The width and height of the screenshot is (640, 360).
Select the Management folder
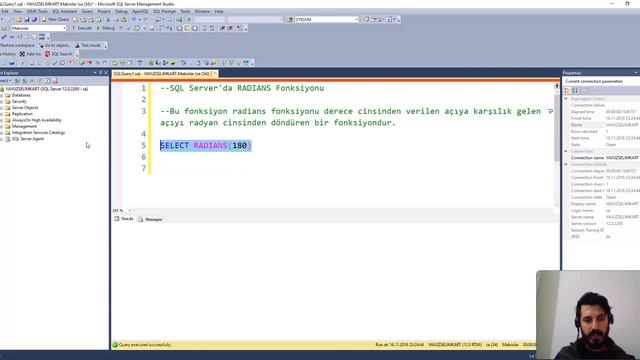coord(24,127)
